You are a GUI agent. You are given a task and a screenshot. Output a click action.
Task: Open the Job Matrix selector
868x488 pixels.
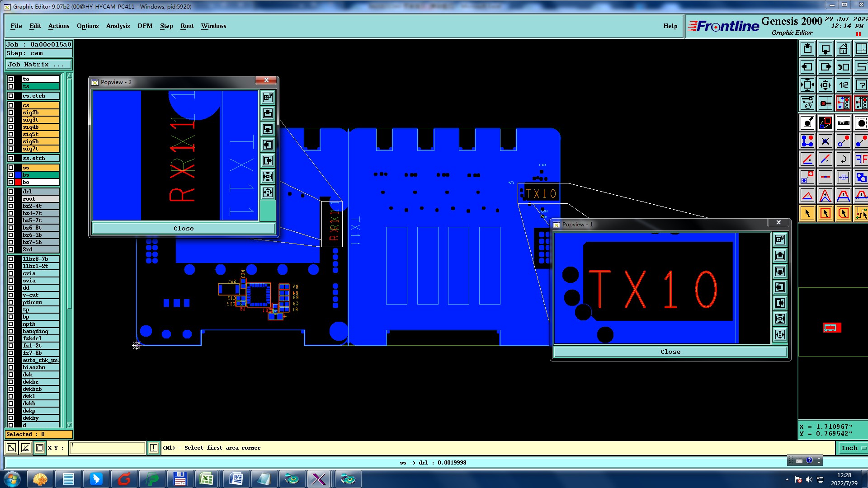tap(38, 65)
